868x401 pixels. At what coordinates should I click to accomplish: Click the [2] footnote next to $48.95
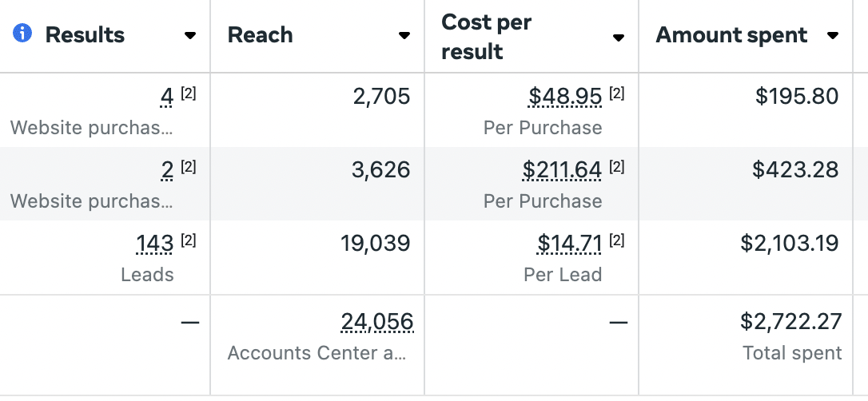pos(617,93)
